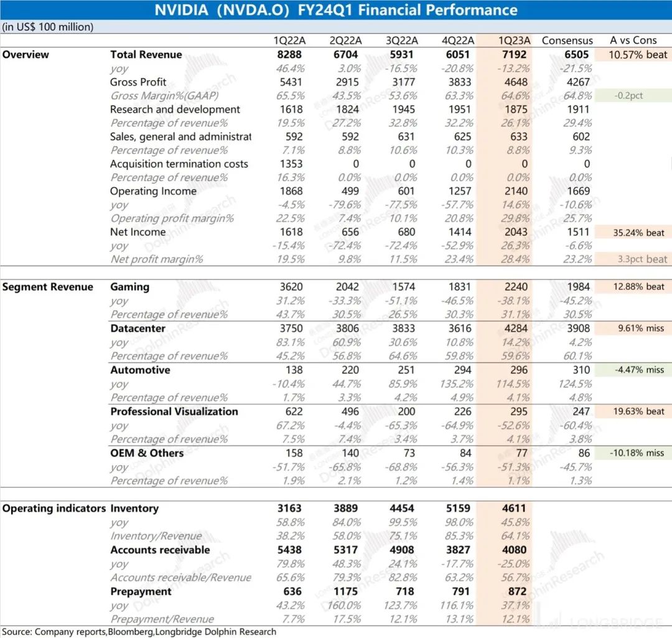This screenshot has width=672, height=638.
Task: Select the consensus OEM value 86
Action: [584, 453]
